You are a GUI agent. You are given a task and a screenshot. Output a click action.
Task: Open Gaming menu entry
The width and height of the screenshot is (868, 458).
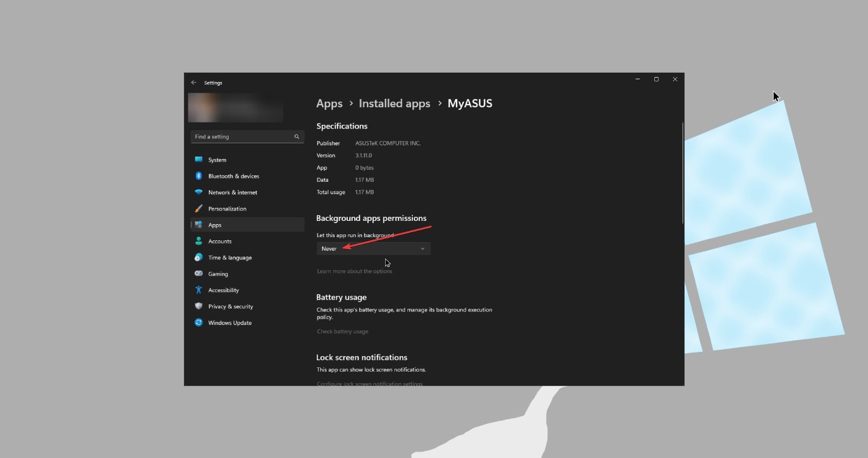[x=247, y=273]
